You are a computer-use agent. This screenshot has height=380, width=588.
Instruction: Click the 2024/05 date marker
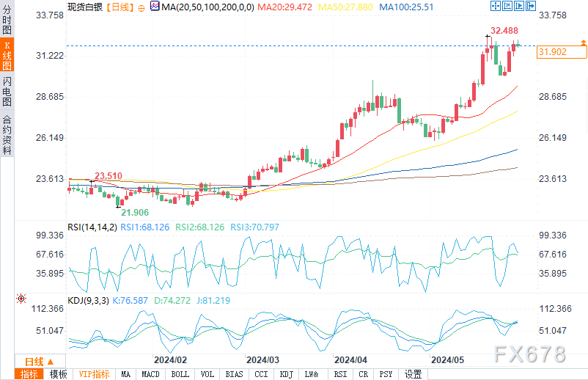(447, 360)
